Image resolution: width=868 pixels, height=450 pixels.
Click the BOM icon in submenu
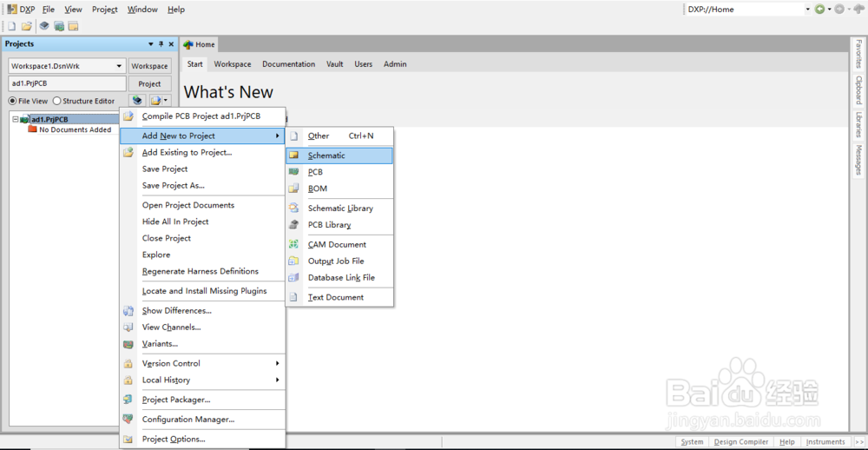click(x=294, y=189)
